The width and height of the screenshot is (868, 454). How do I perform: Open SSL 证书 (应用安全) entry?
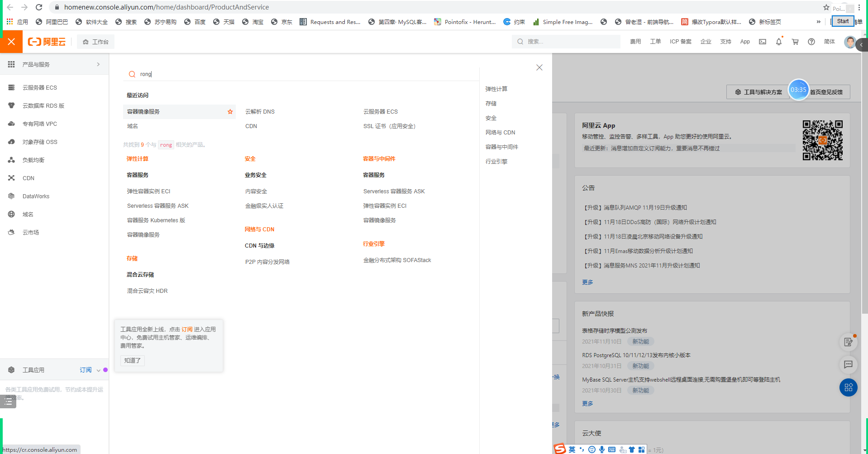(389, 126)
